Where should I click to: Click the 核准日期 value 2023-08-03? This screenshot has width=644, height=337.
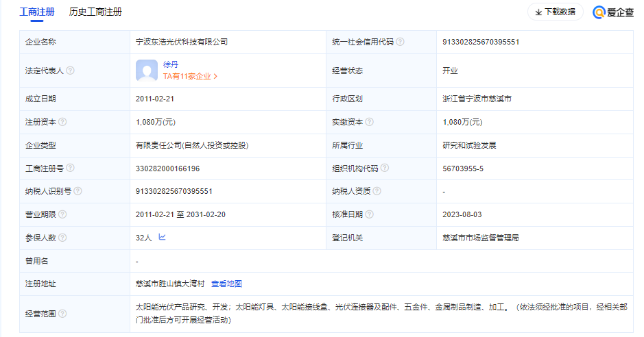click(462, 214)
